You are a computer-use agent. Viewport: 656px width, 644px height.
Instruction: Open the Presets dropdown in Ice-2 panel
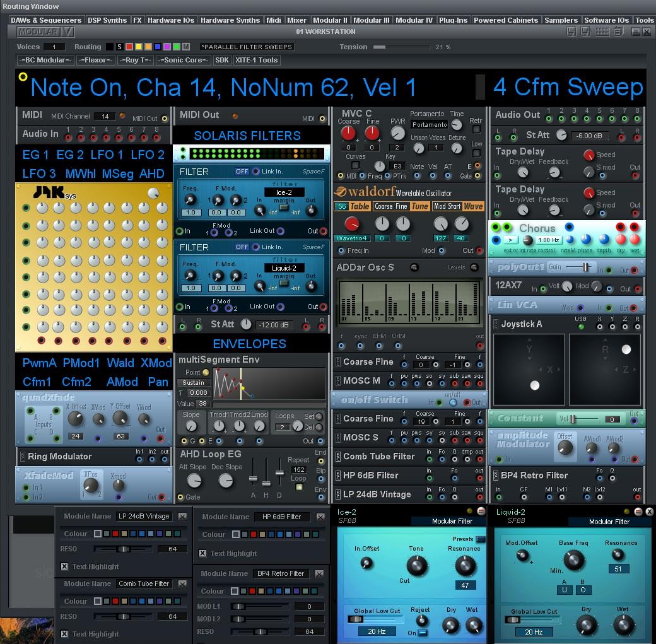[481, 539]
